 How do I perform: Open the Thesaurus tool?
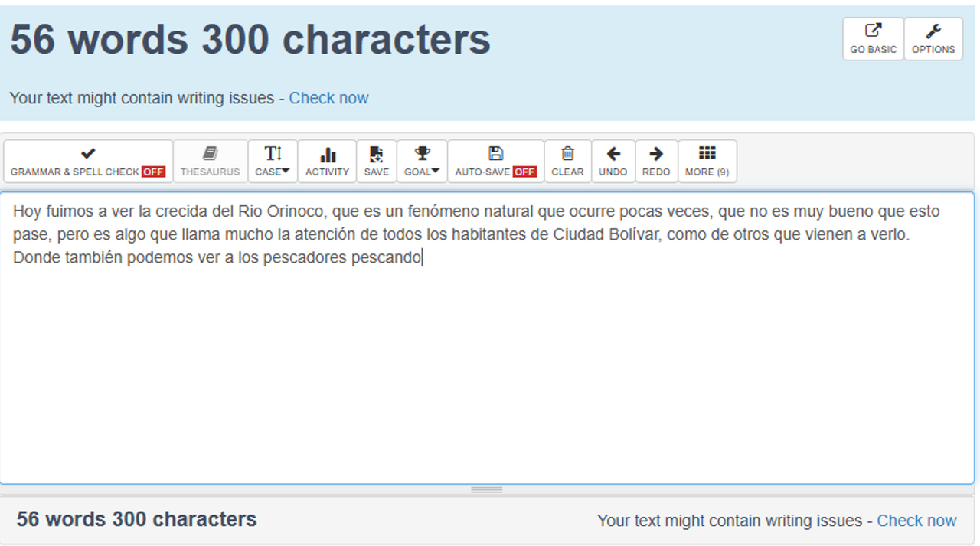click(211, 162)
